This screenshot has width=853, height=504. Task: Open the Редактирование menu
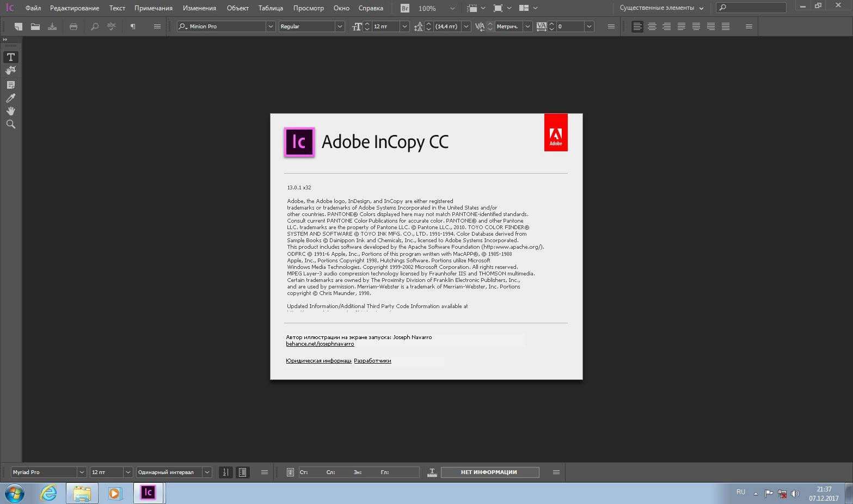click(x=75, y=8)
